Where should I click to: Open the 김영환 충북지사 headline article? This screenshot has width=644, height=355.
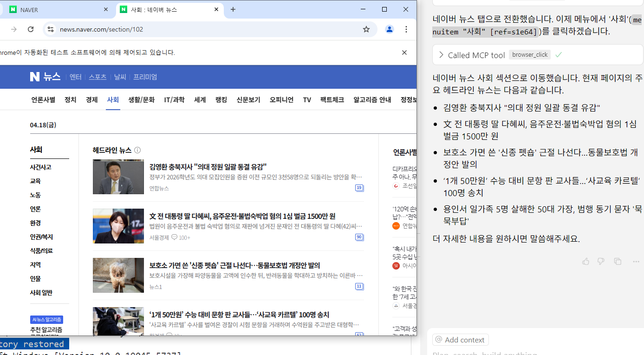click(208, 167)
